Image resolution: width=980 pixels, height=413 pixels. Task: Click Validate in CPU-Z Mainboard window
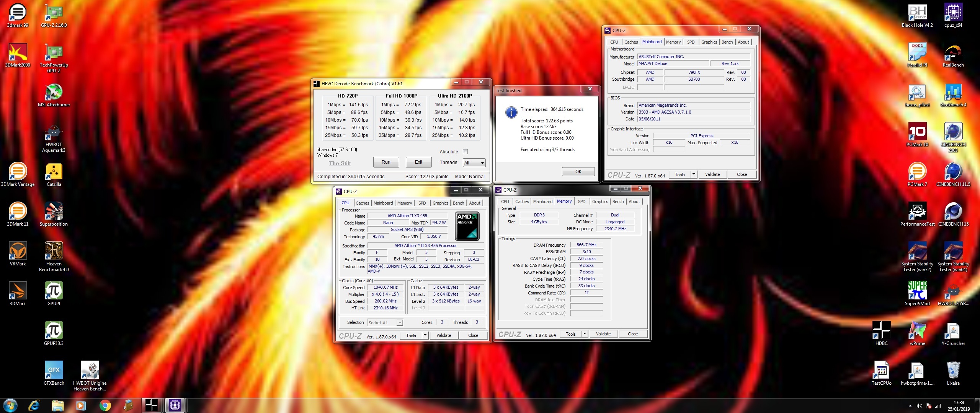[712, 174]
